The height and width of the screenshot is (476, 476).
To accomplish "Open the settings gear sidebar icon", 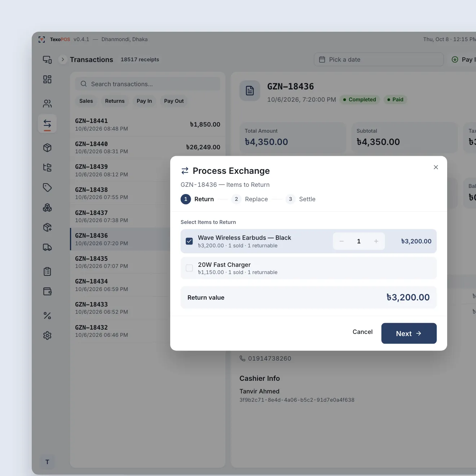I will pyautogui.click(x=47, y=335).
